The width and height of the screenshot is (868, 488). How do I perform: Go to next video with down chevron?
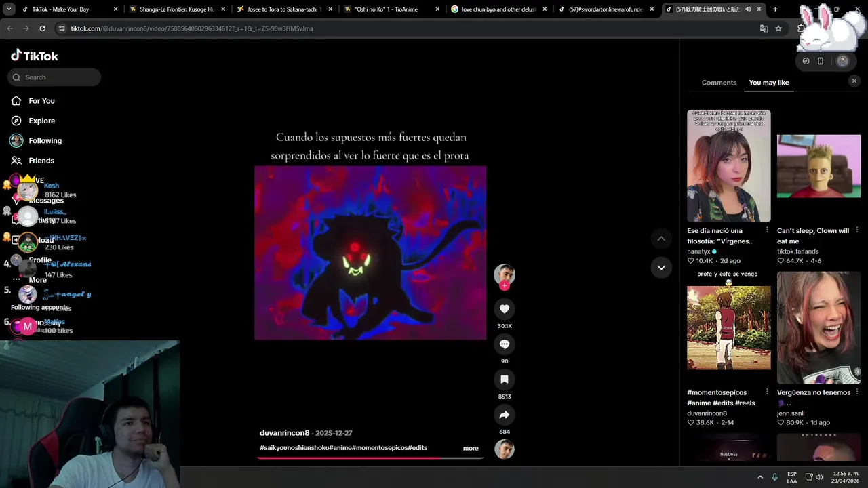(x=661, y=268)
